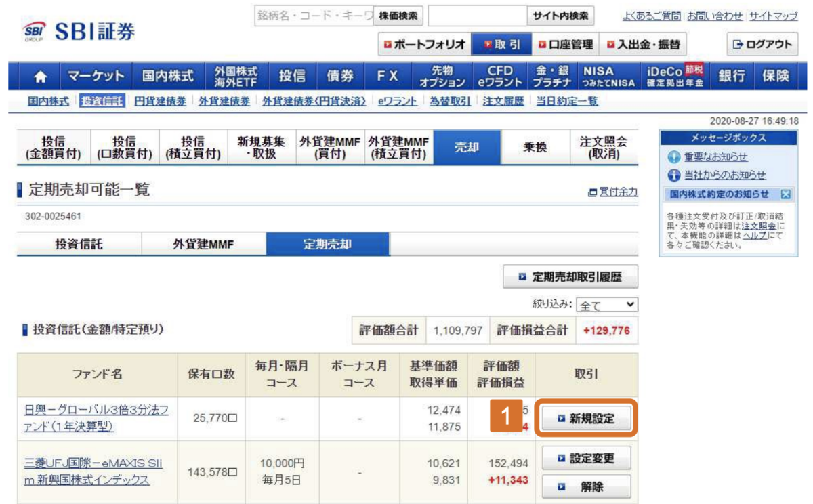Image resolution: width=813 pixels, height=504 pixels.
Task: Select the 乗換 tab
Action: [x=535, y=147]
